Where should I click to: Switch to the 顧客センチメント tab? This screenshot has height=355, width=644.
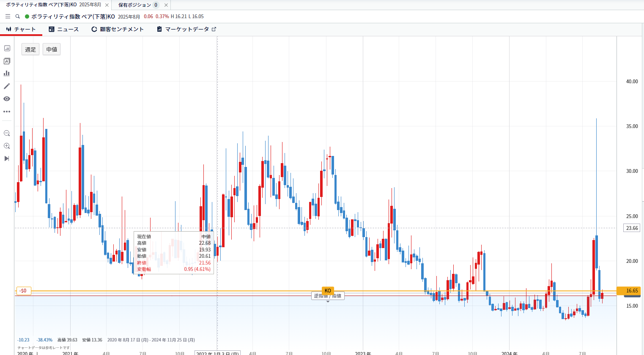point(118,29)
